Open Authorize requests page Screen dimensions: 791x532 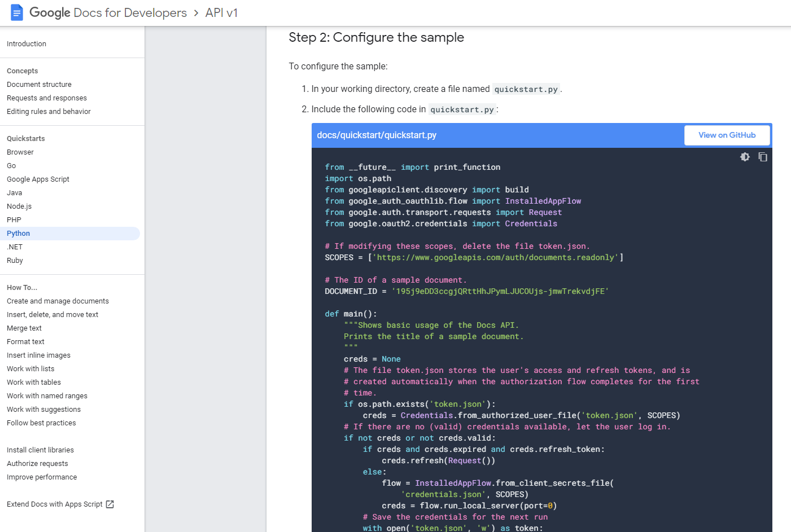point(37,464)
